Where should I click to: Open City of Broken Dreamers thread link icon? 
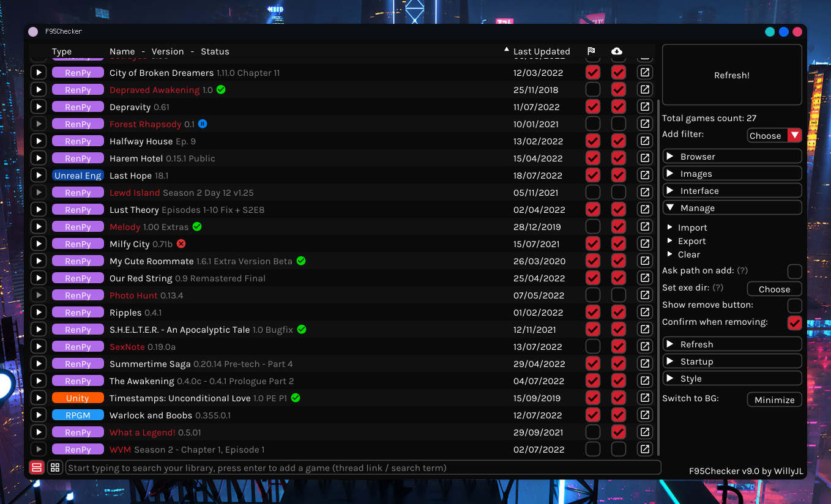click(644, 73)
